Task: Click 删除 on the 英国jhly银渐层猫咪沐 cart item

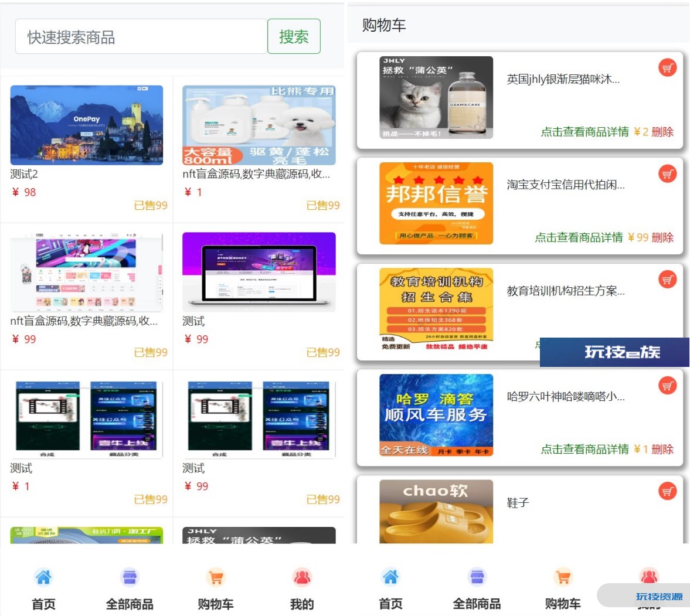Action: pyautogui.click(x=662, y=132)
